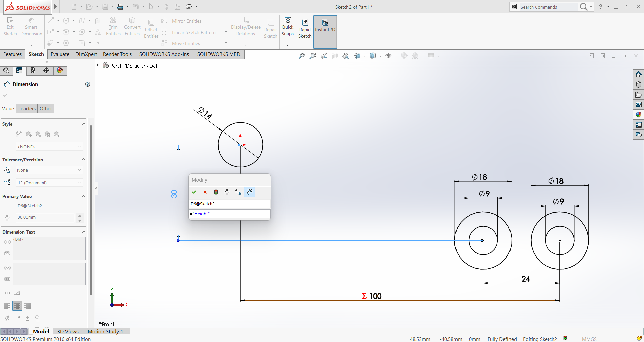Insert the plus/minus symbol into dimension text
Viewport: 644px width, 342px height.
(x=28, y=318)
